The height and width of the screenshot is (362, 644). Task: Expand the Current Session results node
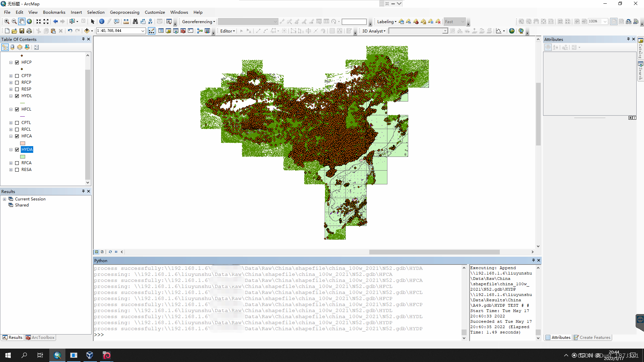click(x=5, y=199)
